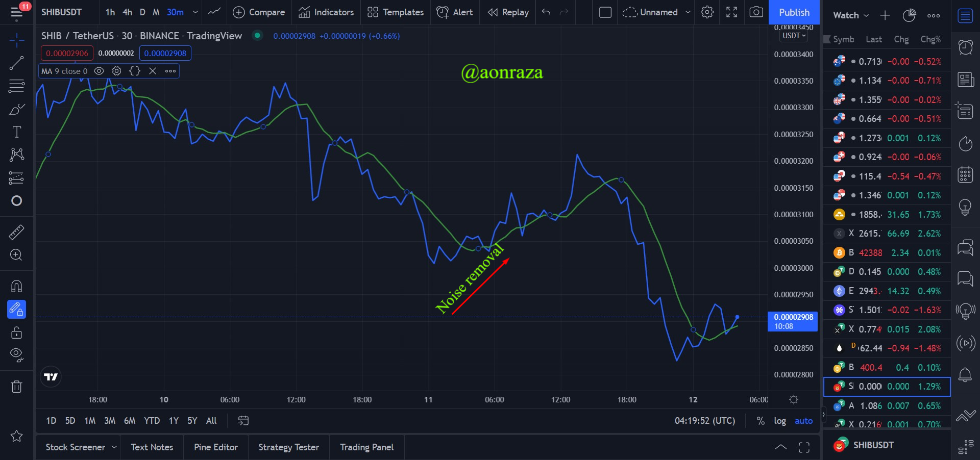
Task: Switch to the 30m timeframe
Action: tap(175, 12)
